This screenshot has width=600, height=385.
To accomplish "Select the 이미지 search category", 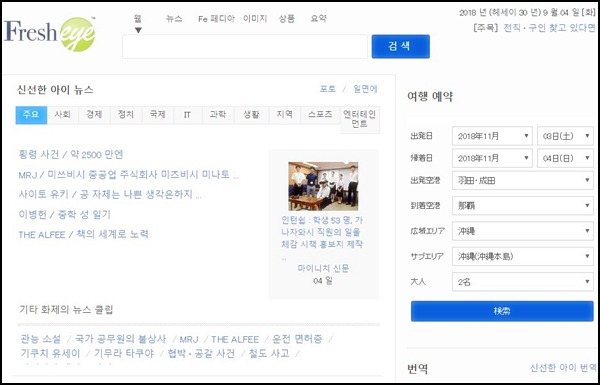I will 255,19.
